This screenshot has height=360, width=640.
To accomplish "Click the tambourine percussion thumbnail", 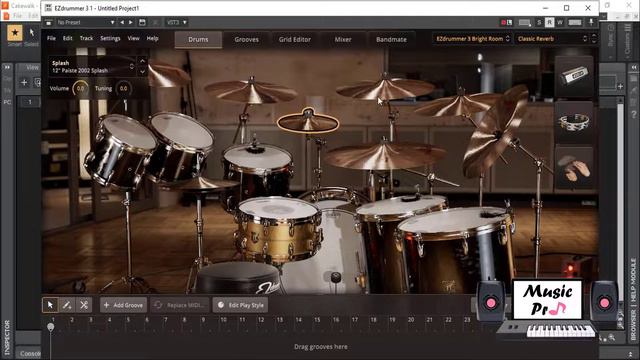I will (x=574, y=122).
